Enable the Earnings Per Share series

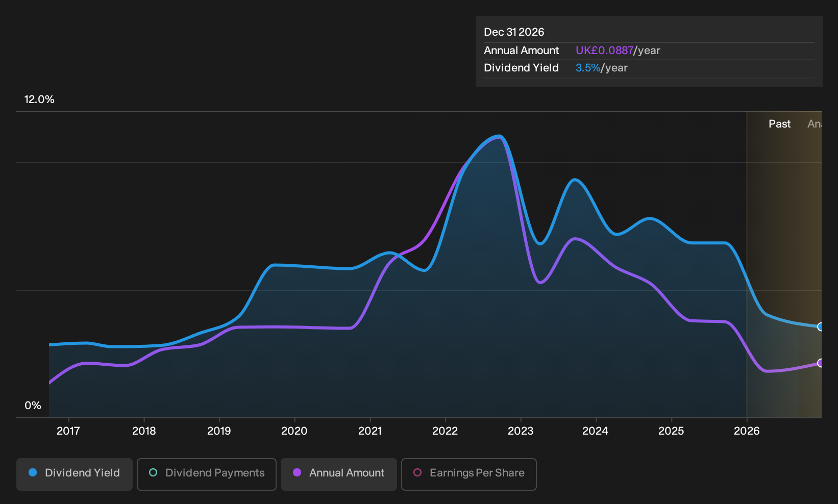tap(469, 474)
